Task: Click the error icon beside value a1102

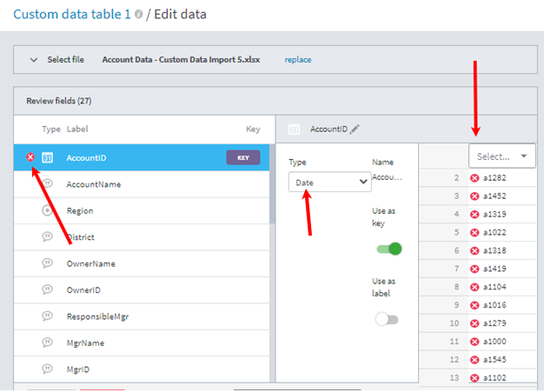Action: click(474, 378)
